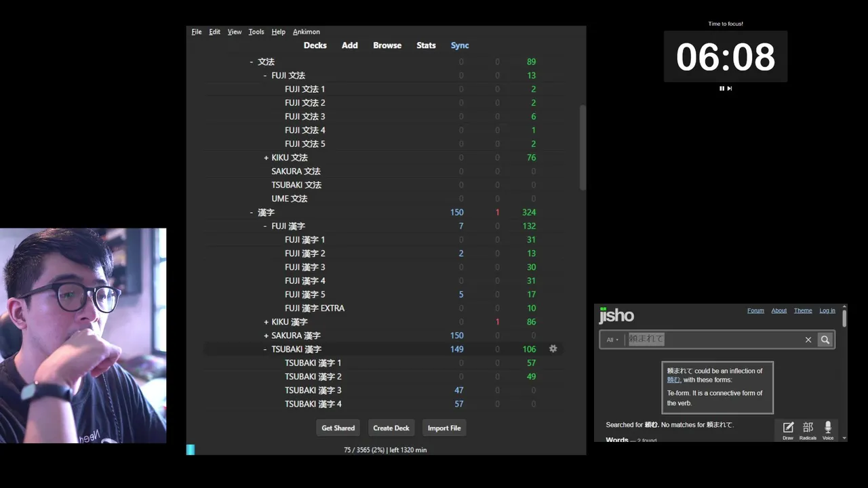Go to Decks view
This screenshot has height=488, width=868.
[315, 45]
